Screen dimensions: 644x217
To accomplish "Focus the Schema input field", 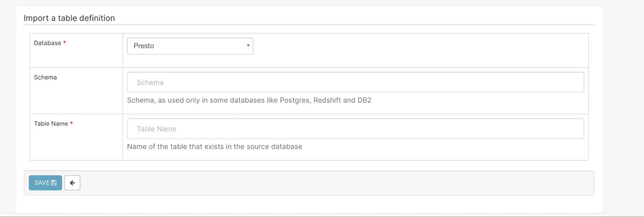I will coord(355,82).
